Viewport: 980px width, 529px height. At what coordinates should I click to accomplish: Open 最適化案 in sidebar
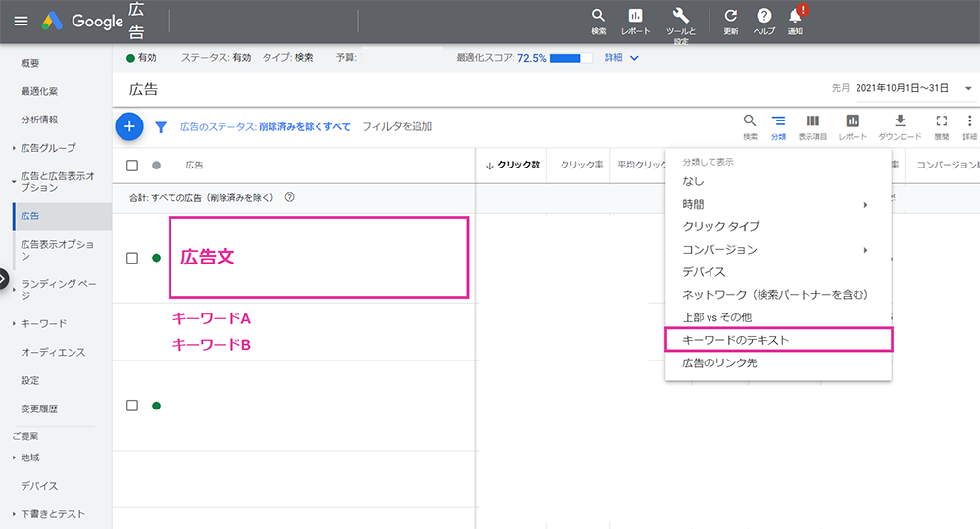click(x=39, y=91)
